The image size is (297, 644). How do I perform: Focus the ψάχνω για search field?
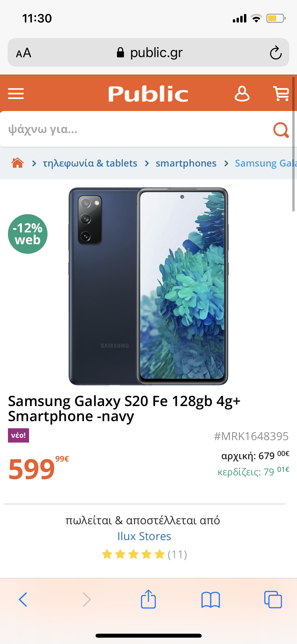tap(136, 129)
